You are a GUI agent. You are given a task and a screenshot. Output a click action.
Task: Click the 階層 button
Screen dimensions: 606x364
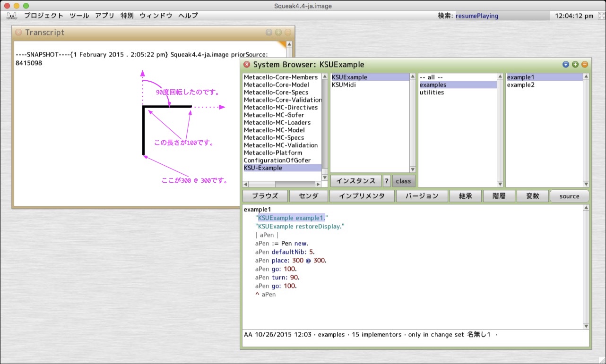pos(499,196)
